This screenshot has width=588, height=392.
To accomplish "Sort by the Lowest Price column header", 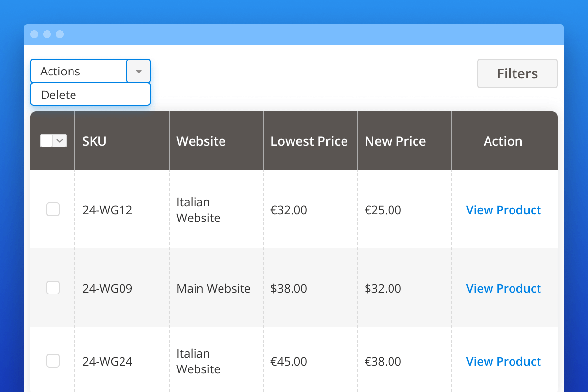I will [x=309, y=141].
